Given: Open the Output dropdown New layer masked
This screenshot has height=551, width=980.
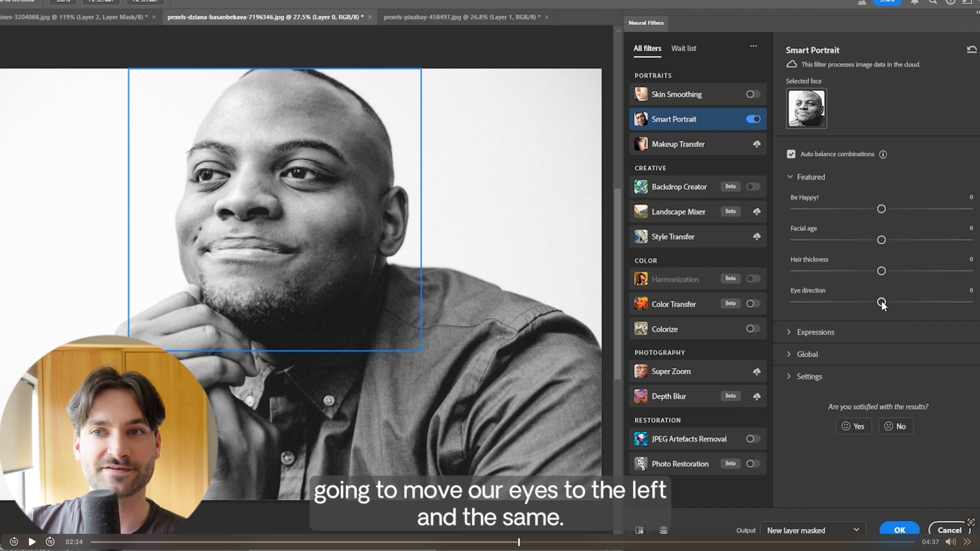Looking at the screenshot, I should coord(813,530).
